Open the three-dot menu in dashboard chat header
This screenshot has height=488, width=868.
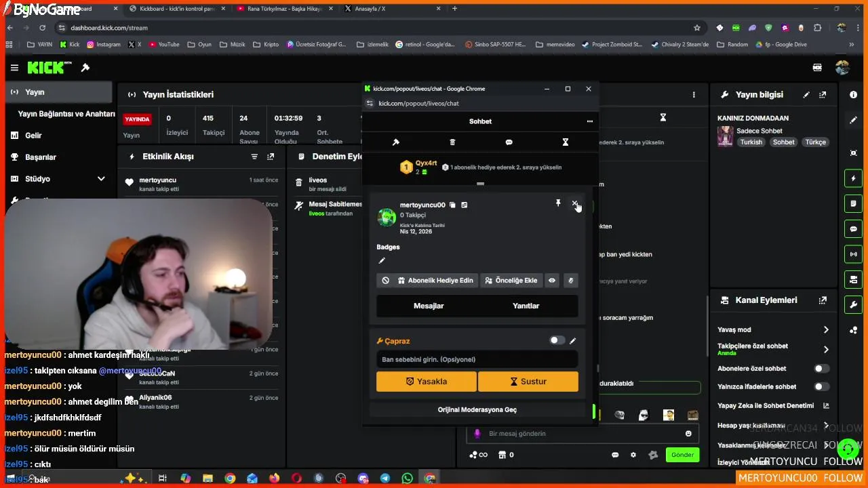point(693,95)
